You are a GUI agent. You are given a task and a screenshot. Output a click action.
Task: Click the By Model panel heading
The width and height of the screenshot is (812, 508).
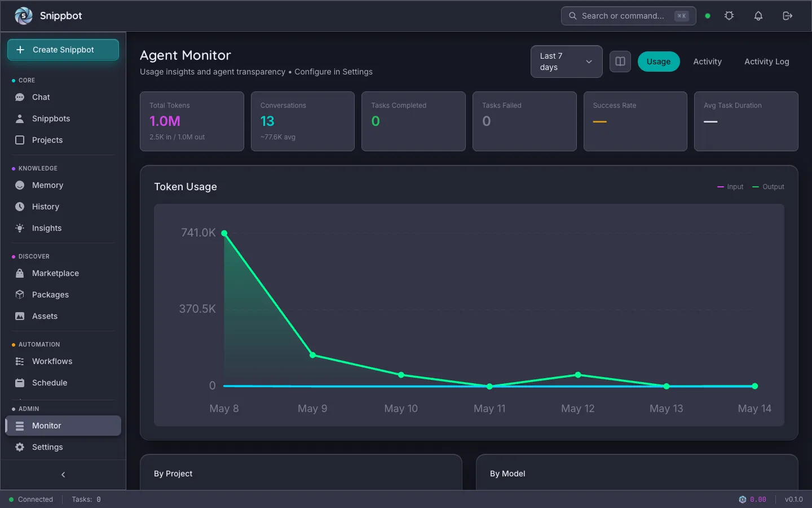(507, 474)
